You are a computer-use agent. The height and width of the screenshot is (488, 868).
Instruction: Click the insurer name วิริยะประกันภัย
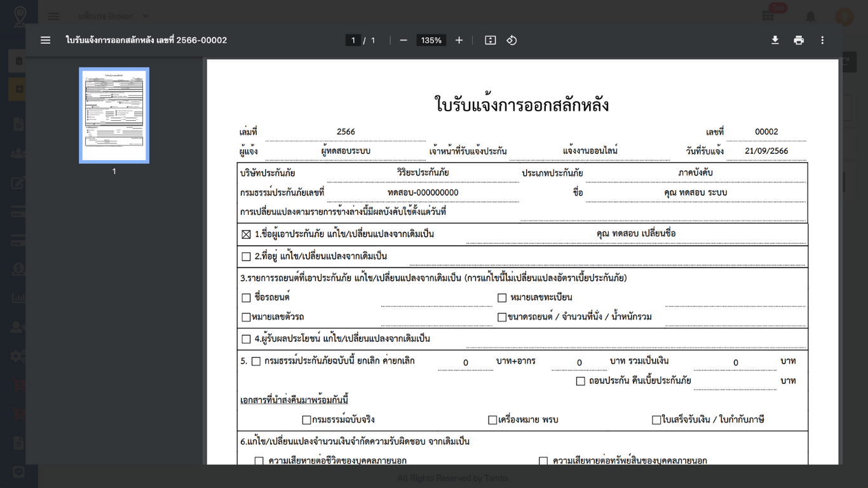[x=423, y=172]
